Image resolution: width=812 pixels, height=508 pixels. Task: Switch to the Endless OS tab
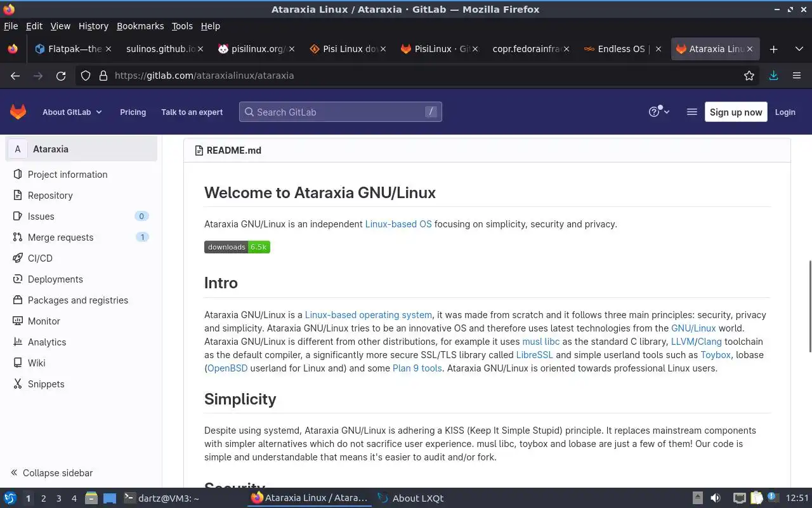622,49
